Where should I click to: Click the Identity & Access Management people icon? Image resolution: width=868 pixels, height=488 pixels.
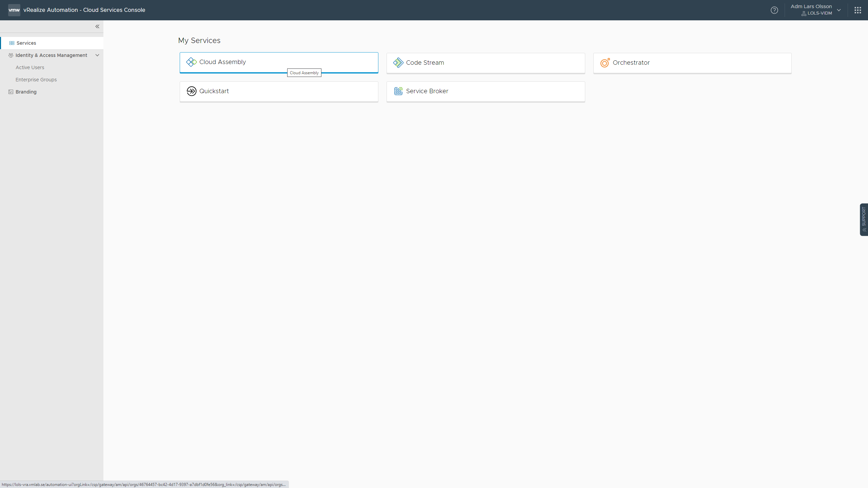click(11, 55)
